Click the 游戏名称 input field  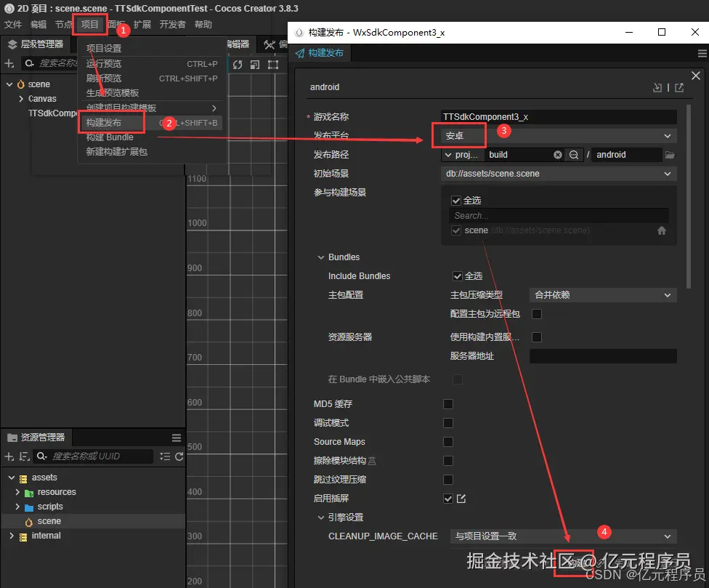pyautogui.click(x=559, y=117)
